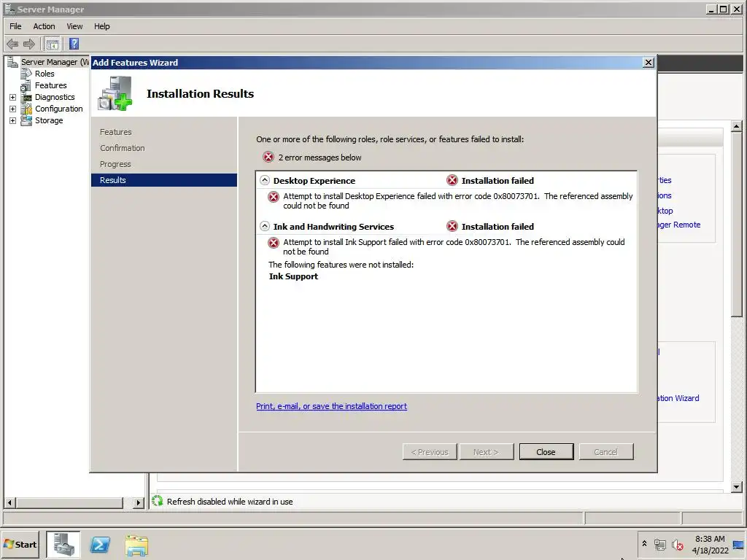Click the error icon beside '2 error messages below'
Image resolution: width=747 pixels, height=560 pixels.
pos(268,157)
